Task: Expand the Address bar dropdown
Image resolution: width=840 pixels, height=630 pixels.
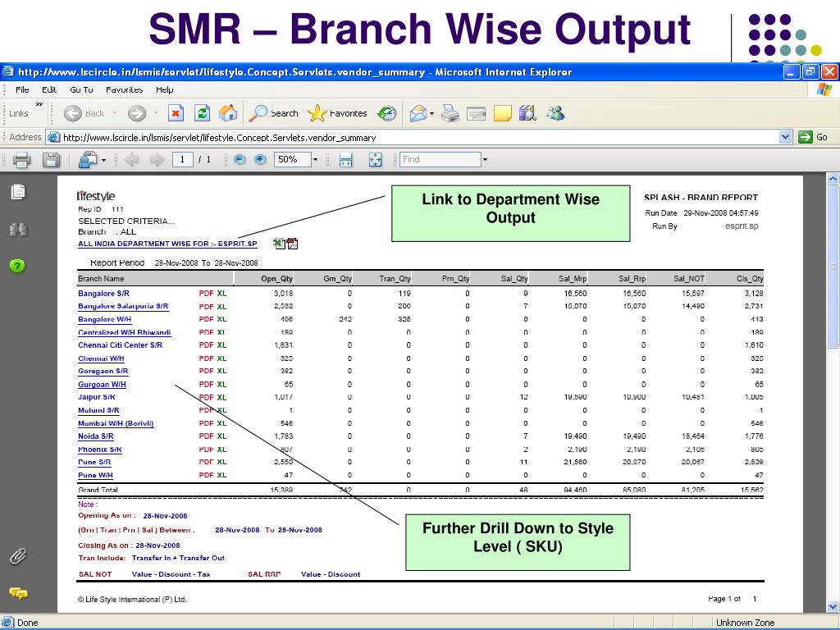Action: coord(785,137)
